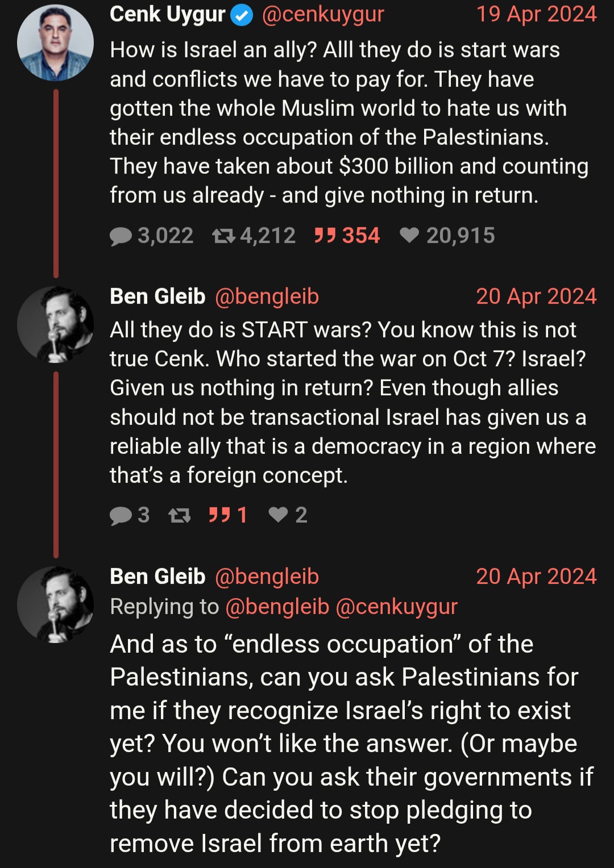Click Ben Gleib name on first reply
Viewport: 614px width, 868px height.
click(x=157, y=297)
